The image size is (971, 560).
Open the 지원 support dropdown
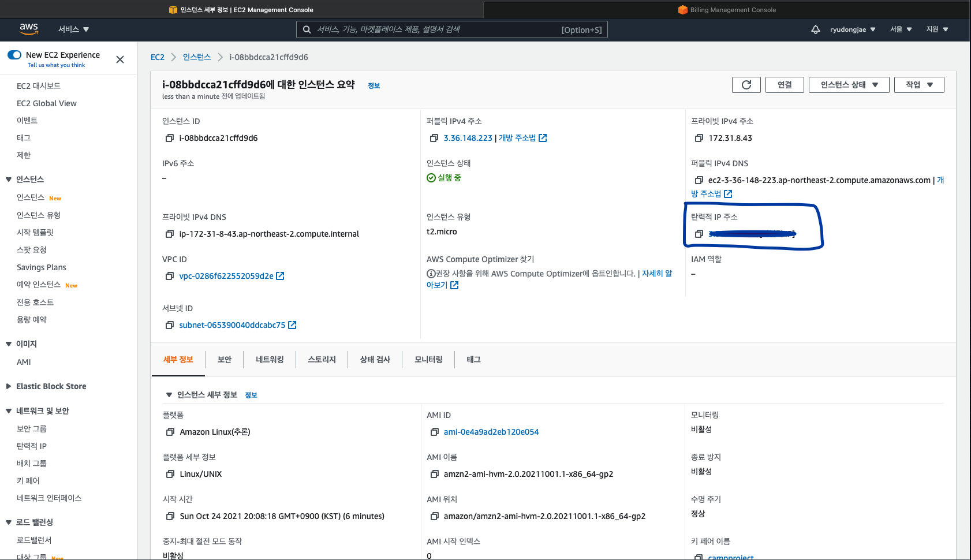(x=938, y=29)
